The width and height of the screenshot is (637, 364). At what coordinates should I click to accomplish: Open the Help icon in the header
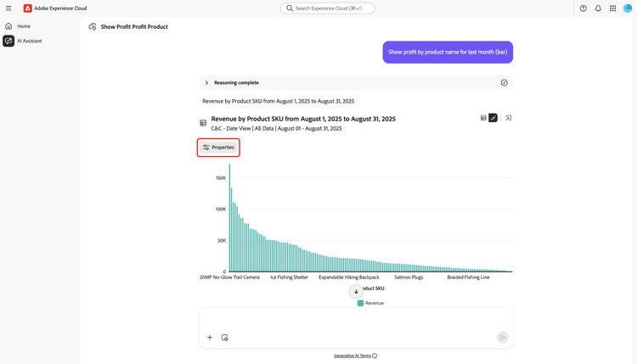point(583,8)
